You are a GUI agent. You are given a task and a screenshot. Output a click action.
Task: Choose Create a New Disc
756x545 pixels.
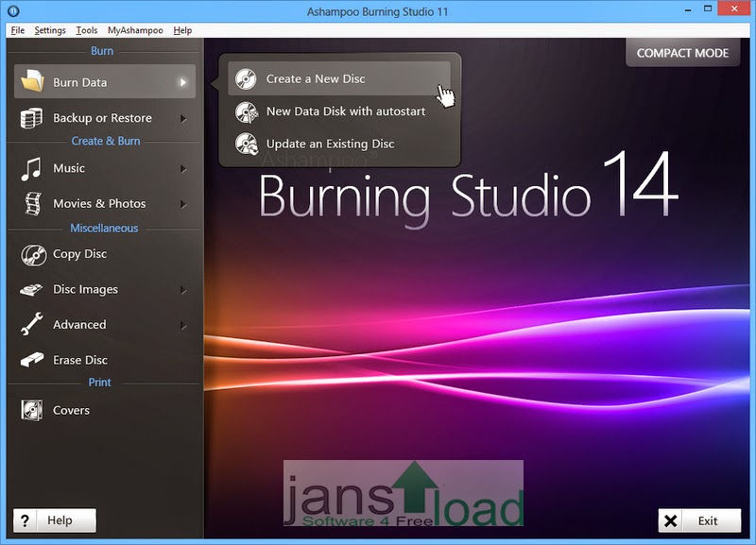click(x=339, y=78)
